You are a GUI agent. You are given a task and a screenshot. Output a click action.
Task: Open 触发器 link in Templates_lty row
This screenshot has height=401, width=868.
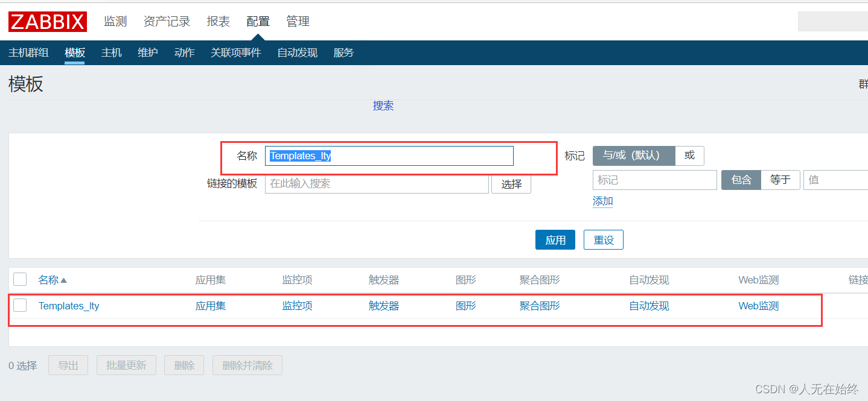point(384,306)
